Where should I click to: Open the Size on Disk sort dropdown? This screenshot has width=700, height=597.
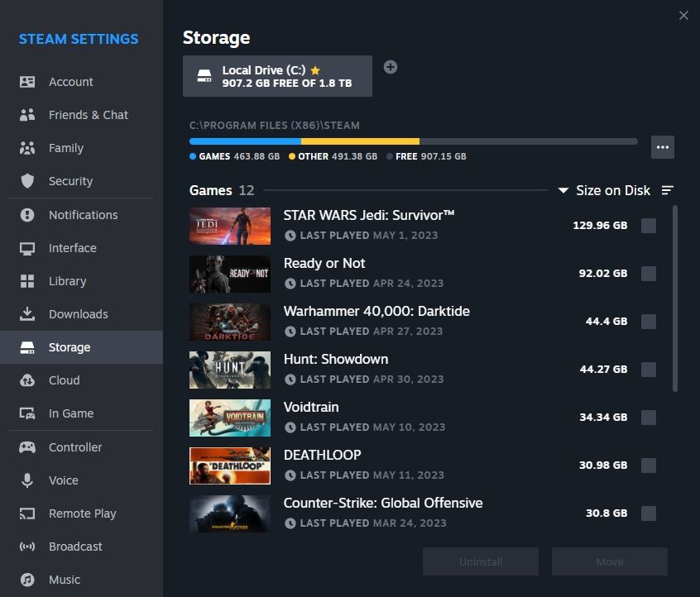(607, 190)
